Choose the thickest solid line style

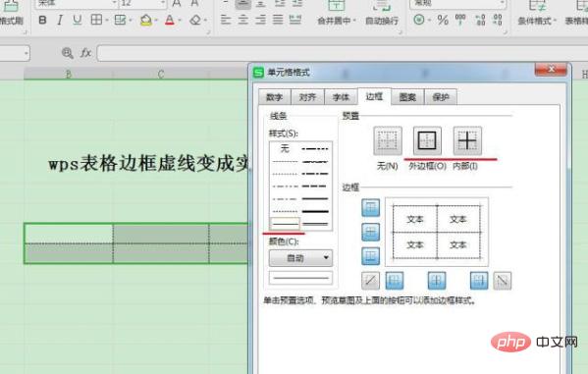315,211
